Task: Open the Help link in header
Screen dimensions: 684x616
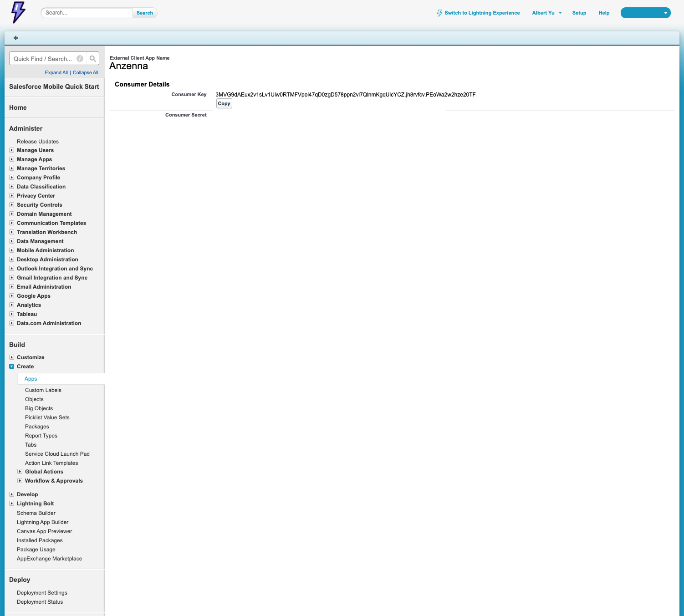Action: point(603,13)
